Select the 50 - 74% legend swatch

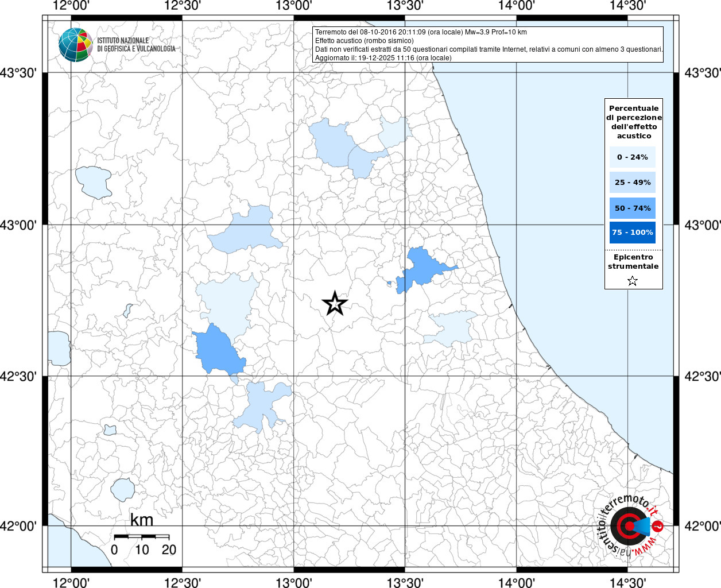pyautogui.click(x=633, y=208)
